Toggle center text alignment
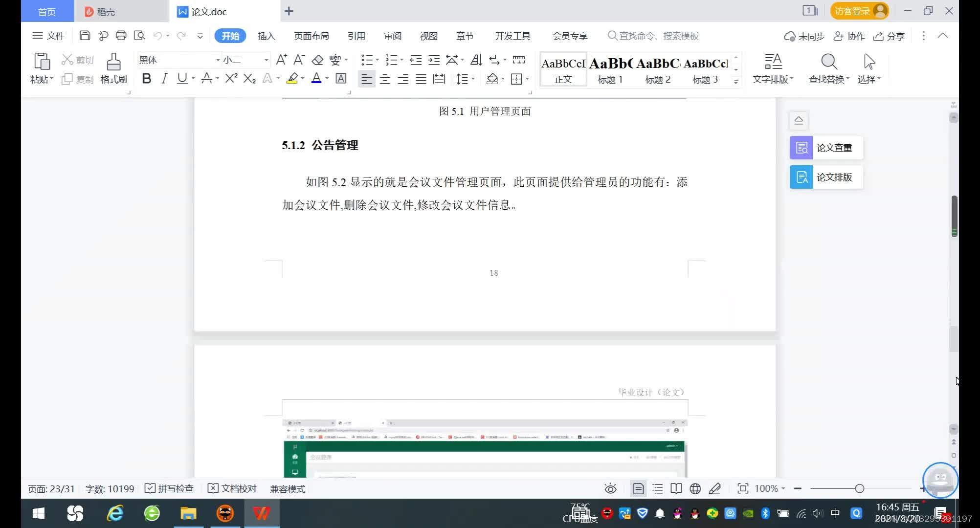 385,79
